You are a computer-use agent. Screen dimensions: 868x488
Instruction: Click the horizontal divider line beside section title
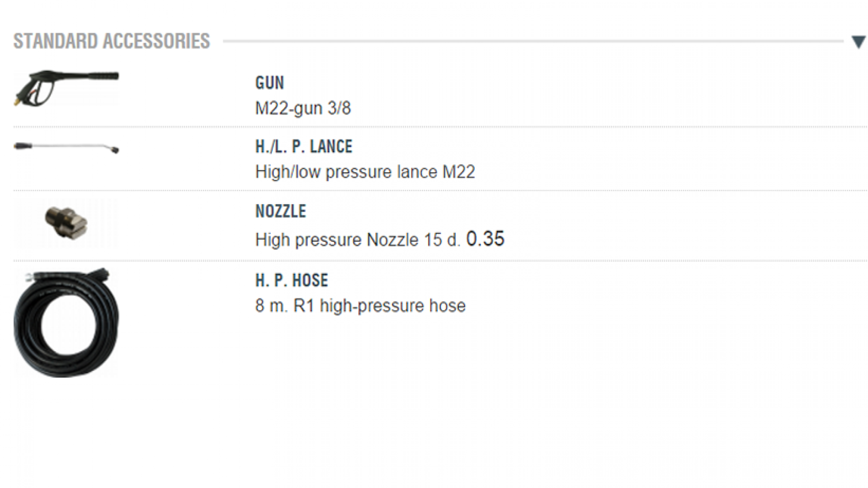533,41
